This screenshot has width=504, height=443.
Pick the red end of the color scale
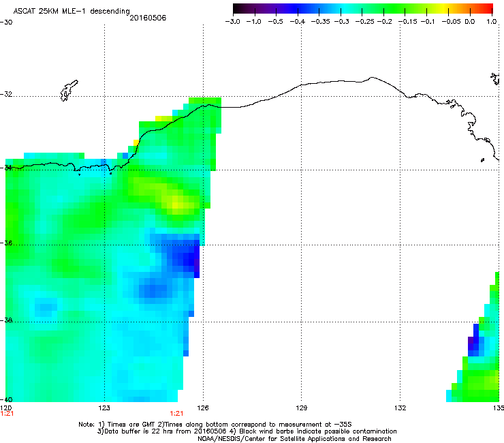[x=487, y=8]
